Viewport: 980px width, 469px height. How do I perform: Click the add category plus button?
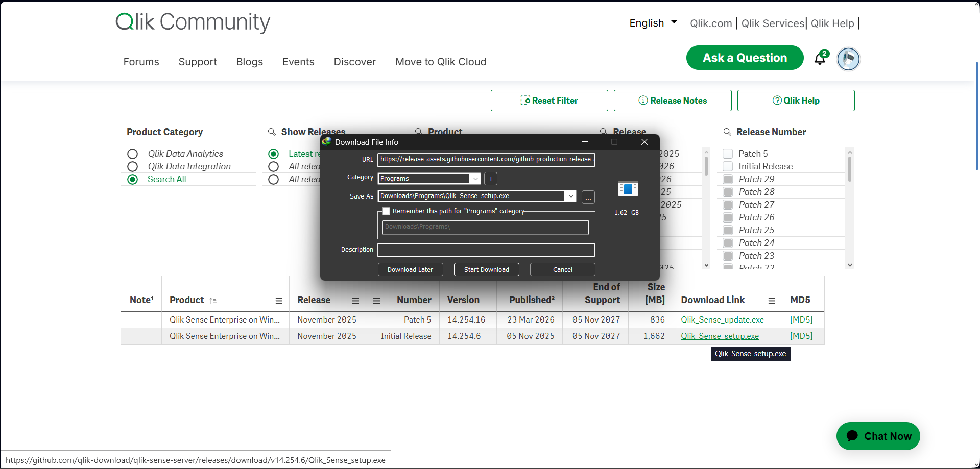[491, 179]
